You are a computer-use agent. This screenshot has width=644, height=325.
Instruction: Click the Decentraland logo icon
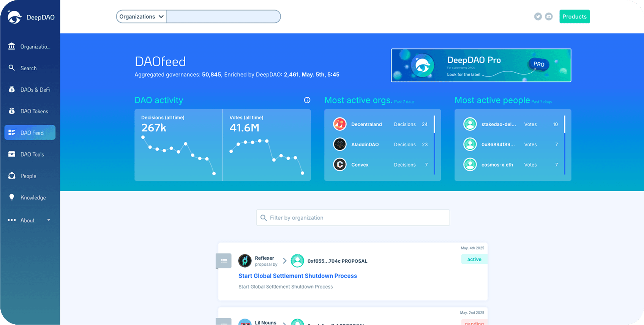(x=340, y=124)
